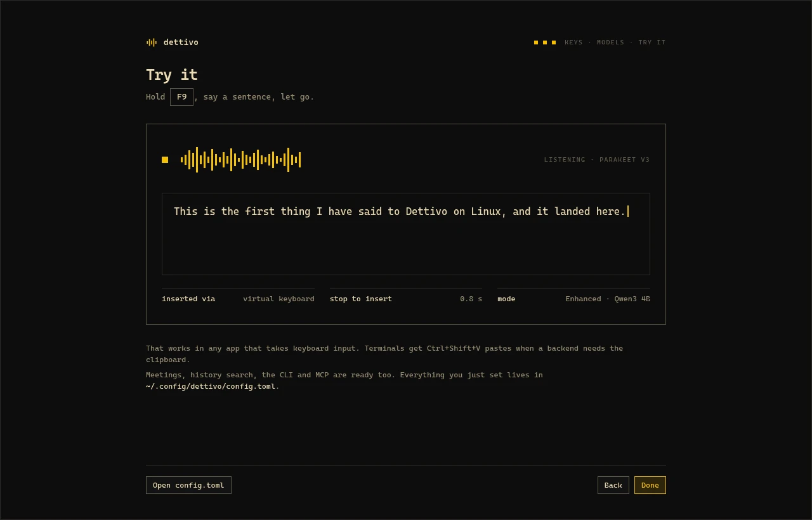The image size is (812, 520).
Task: Click the yellow recording square indicator
Action: click(165, 160)
